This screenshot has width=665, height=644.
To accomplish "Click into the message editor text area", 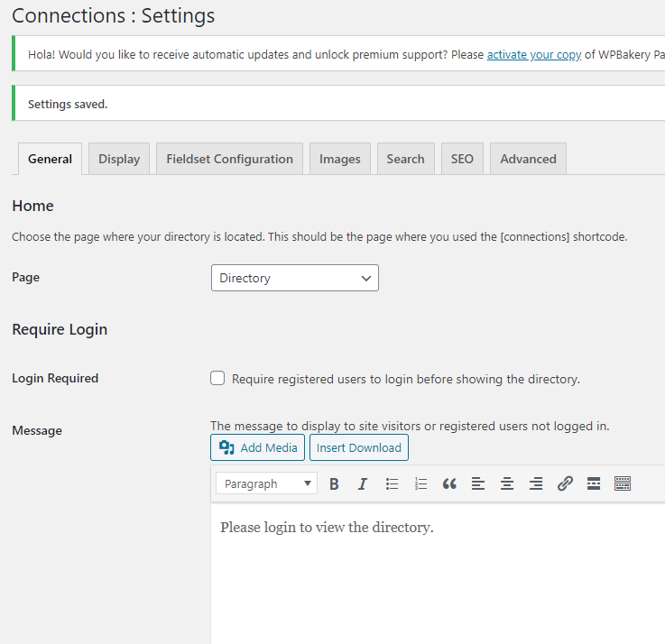I will click(438, 574).
